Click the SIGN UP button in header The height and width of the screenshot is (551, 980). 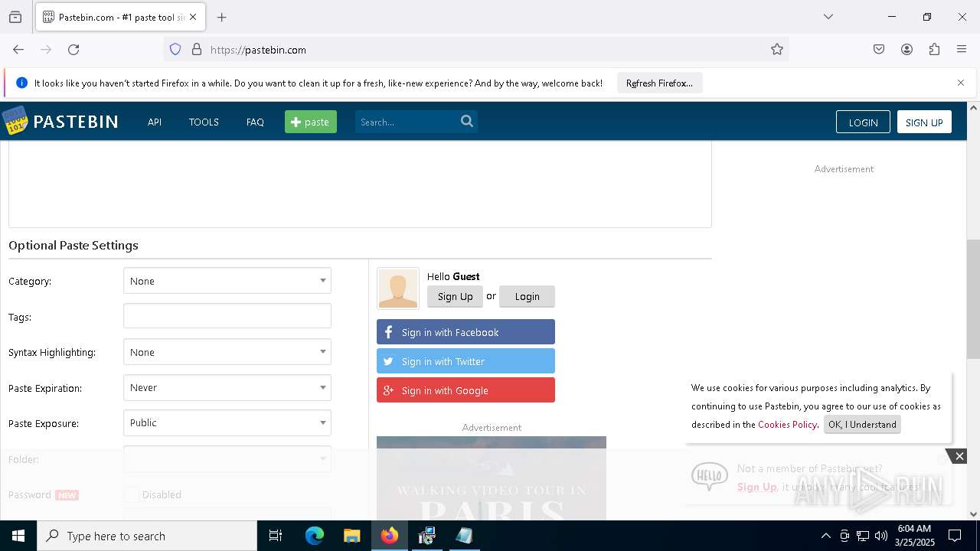click(924, 122)
